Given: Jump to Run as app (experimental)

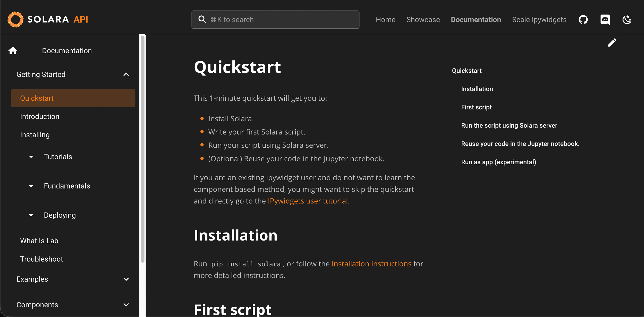Looking at the screenshot, I should (498, 162).
